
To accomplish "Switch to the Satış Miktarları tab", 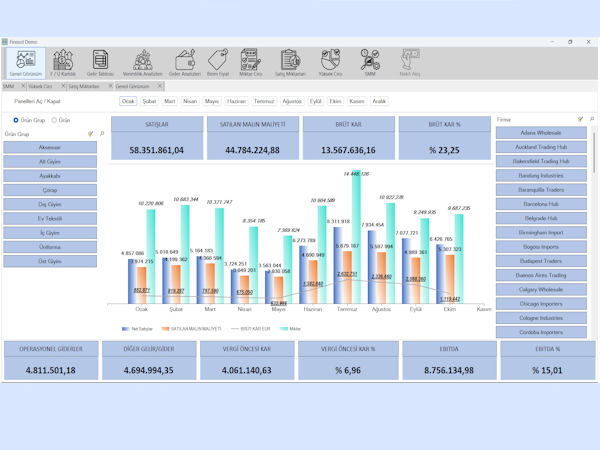I will coord(84,86).
